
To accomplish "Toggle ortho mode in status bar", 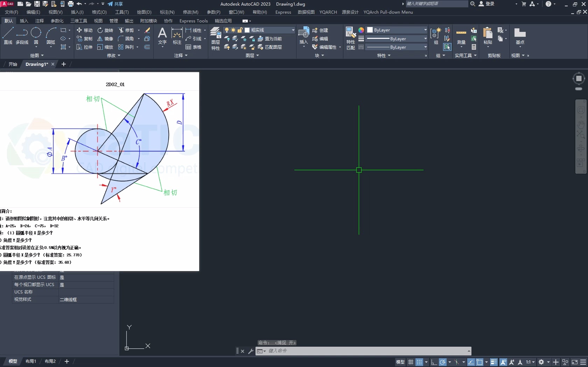I will click(x=434, y=362).
